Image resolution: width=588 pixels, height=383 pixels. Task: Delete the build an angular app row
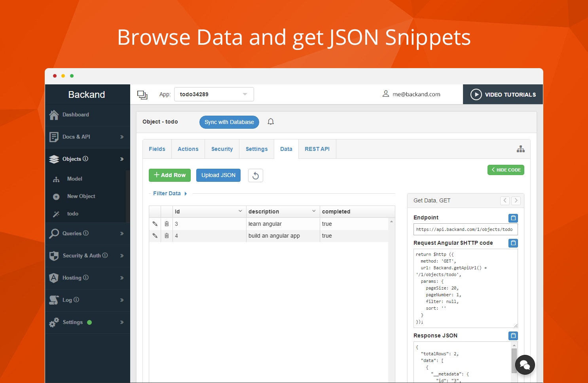coord(167,236)
